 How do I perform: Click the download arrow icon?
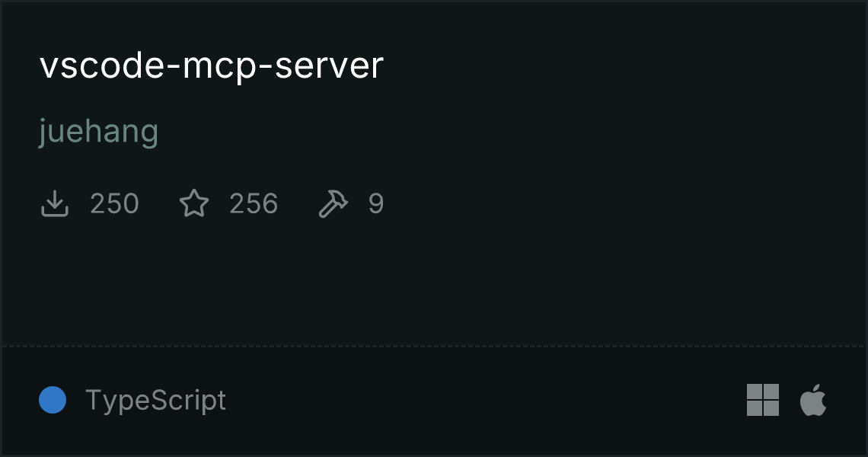click(x=55, y=203)
